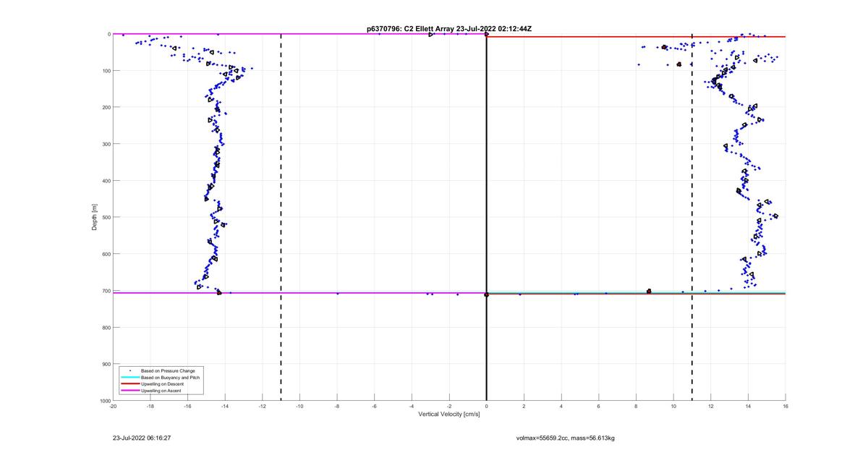Click the x-axis tick label '-12'
Image resolution: width=868 pixels, height=450 pixels.
click(x=263, y=407)
